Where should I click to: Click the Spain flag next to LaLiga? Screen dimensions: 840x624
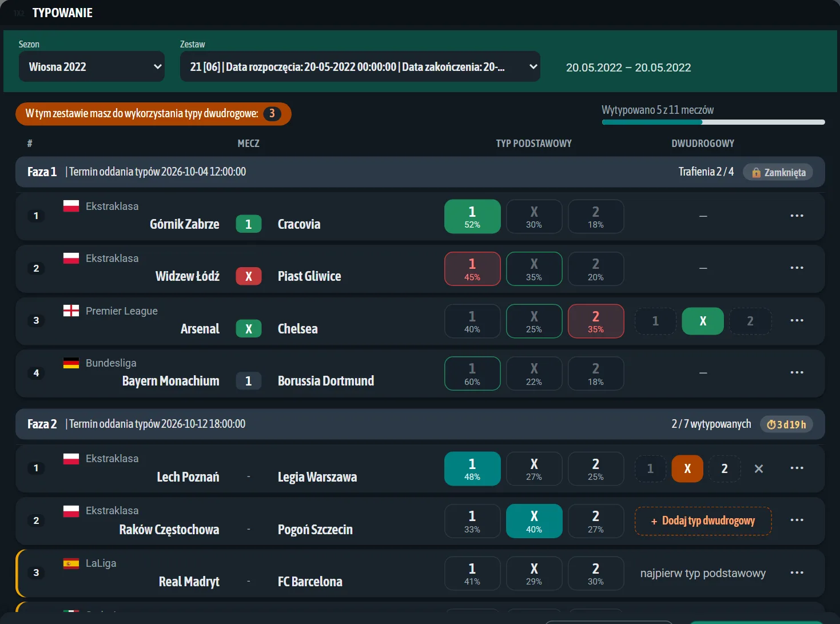coord(71,563)
